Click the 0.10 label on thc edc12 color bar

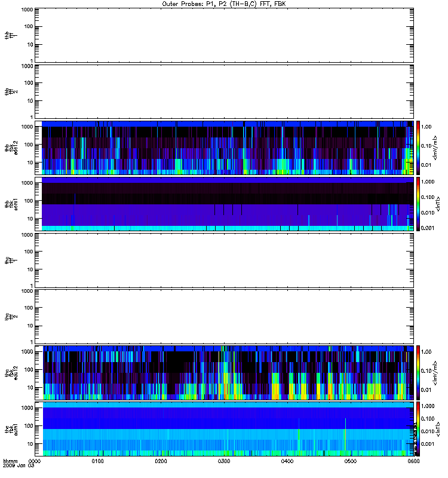click(x=426, y=370)
